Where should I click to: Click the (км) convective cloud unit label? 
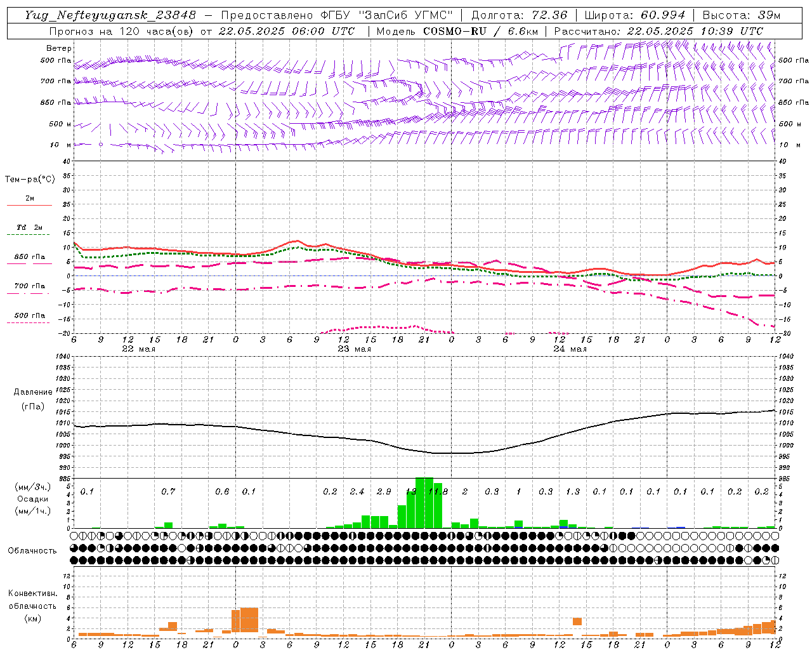32,618
